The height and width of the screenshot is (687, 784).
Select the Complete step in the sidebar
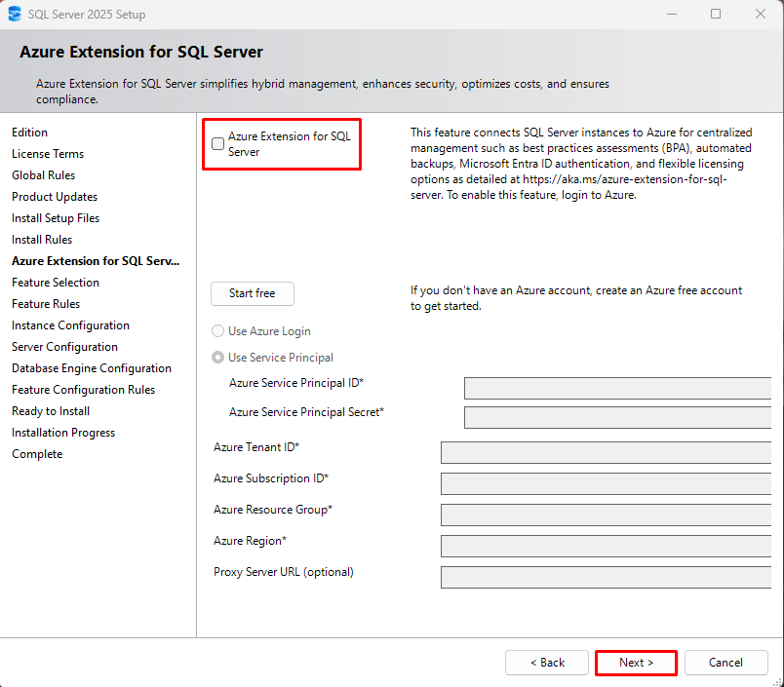(x=37, y=454)
